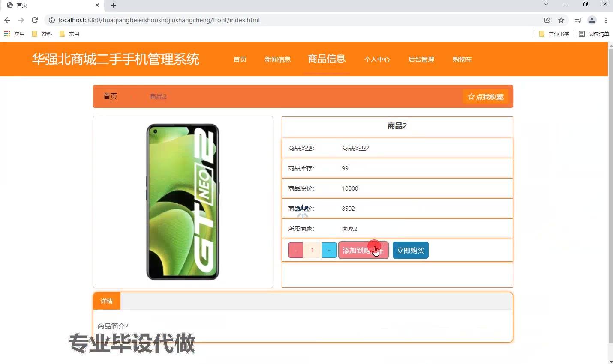Click the 所属商家: label

point(301,229)
